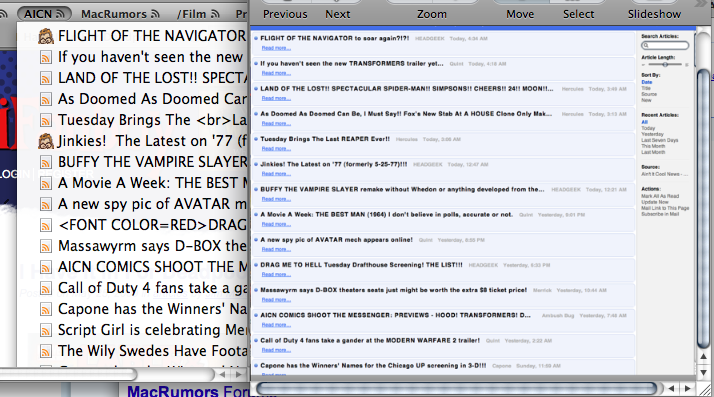The width and height of the screenshot is (714, 397).
Task: Click 'Mark All As Read' action
Action: 660,196
